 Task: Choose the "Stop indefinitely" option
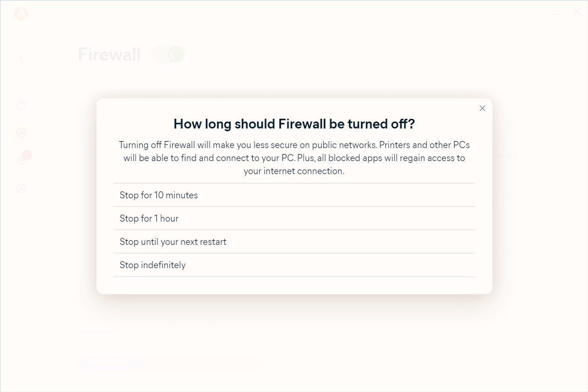tap(294, 264)
